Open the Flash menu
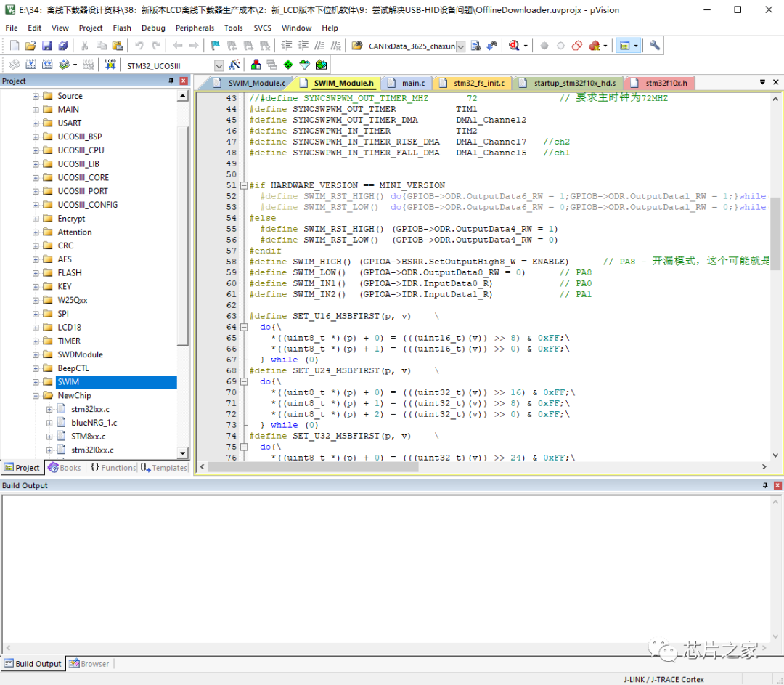784x685 pixels. tap(122, 28)
